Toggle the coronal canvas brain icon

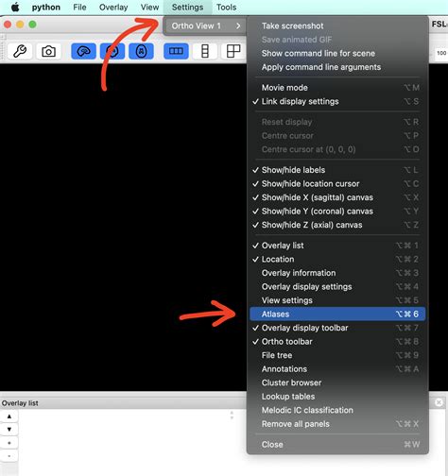[112, 51]
